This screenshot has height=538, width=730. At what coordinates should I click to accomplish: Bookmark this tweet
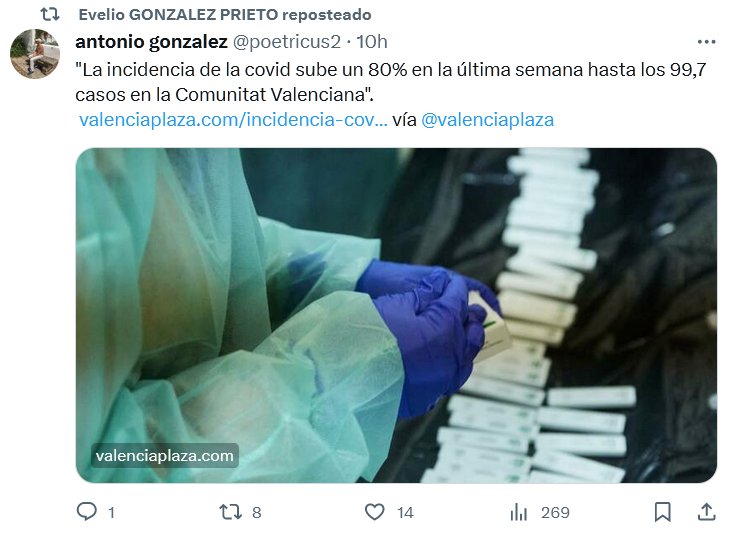[662, 512]
